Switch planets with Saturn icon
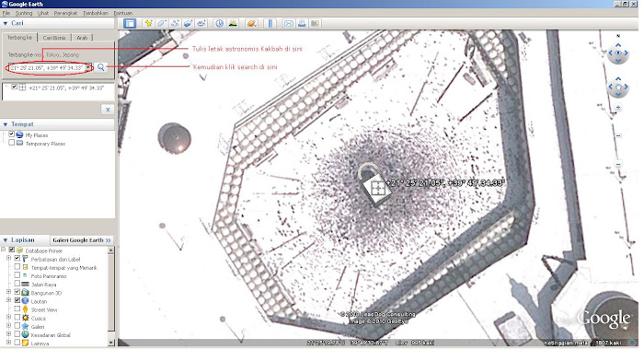 click(251, 23)
